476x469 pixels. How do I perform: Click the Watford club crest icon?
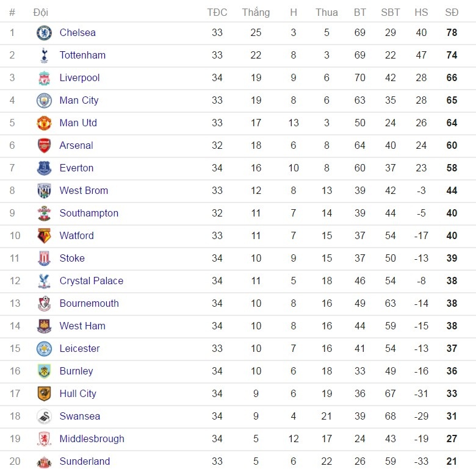44,236
